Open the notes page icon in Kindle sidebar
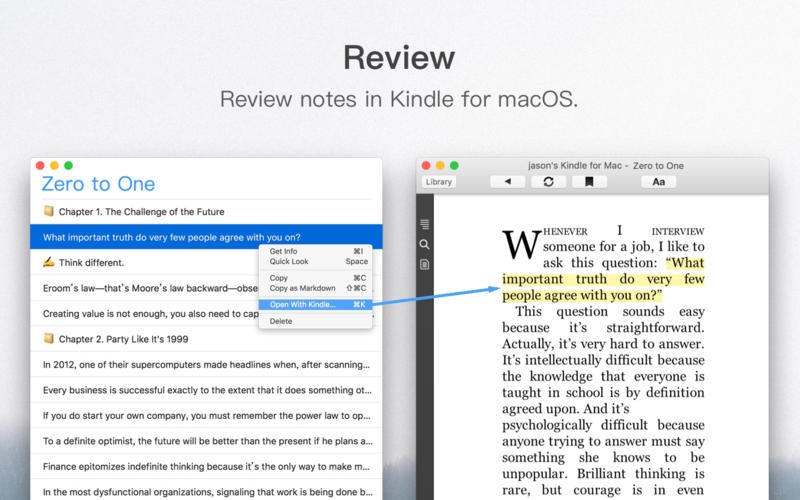The height and width of the screenshot is (500, 800). click(x=424, y=264)
